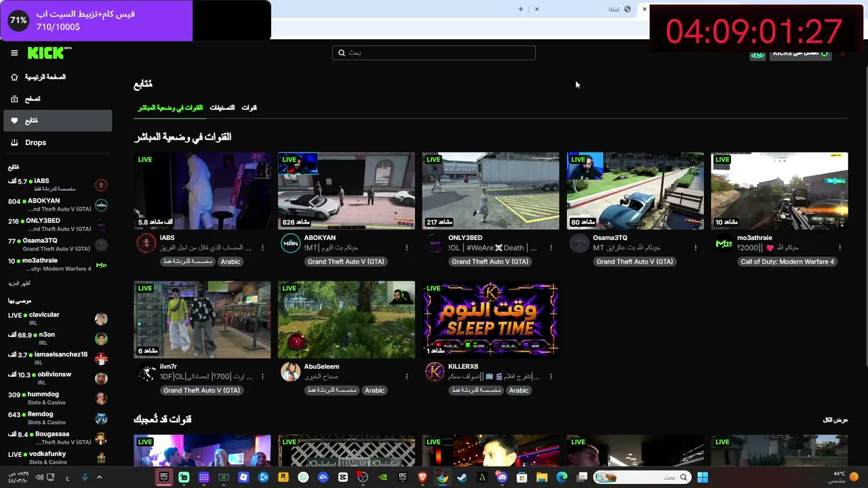Open iABS avatar in sidebar list
This screenshot has height=488, width=868.
pyautogui.click(x=101, y=185)
